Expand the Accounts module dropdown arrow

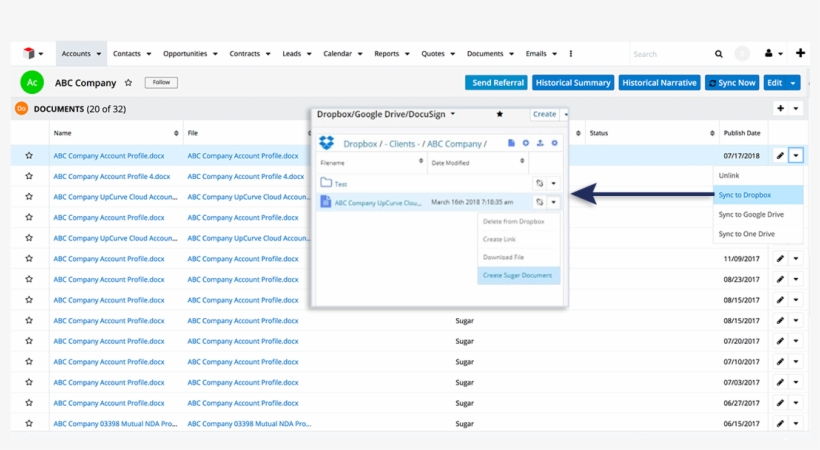[x=98, y=54]
